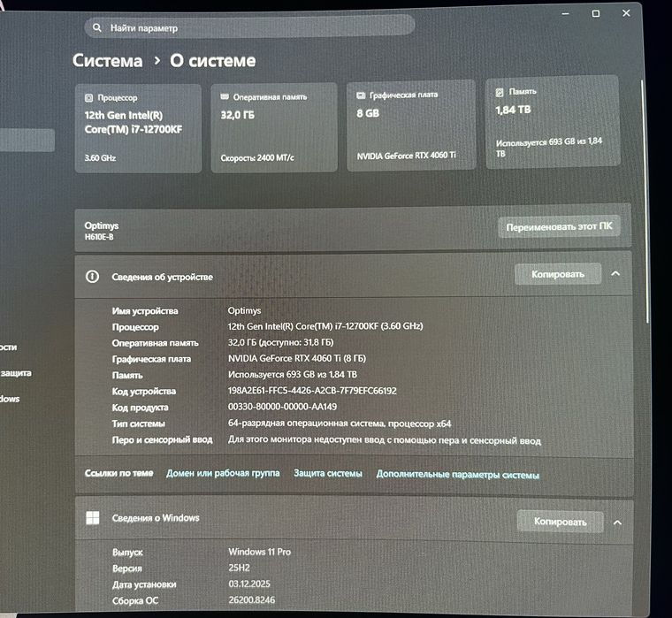Image resolution: width=672 pixels, height=618 pixels.
Task: Copy Windows info with Копировать button
Action: coord(560,522)
